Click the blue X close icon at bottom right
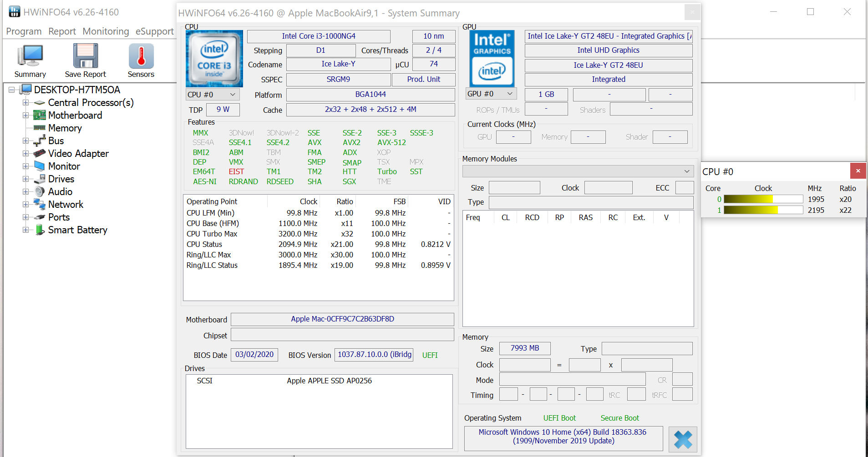Image resolution: width=868 pixels, height=457 pixels. [x=683, y=439]
